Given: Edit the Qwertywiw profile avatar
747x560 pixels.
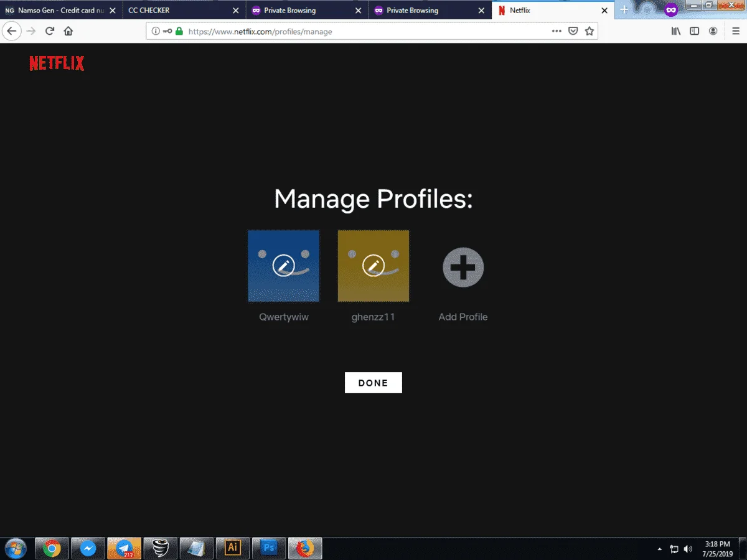Looking at the screenshot, I should [284, 266].
